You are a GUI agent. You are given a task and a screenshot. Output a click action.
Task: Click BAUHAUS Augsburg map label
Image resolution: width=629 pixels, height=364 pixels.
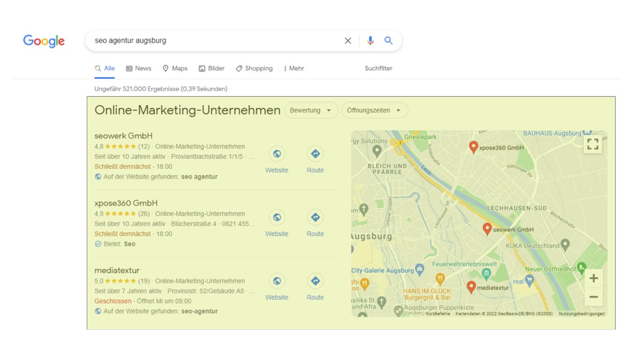pyautogui.click(x=552, y=133)
